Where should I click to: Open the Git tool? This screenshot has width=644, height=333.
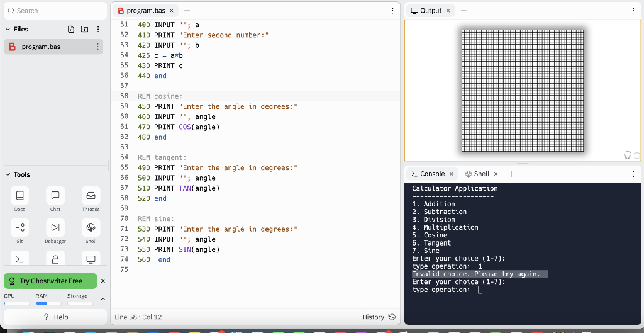coord(19,227)
